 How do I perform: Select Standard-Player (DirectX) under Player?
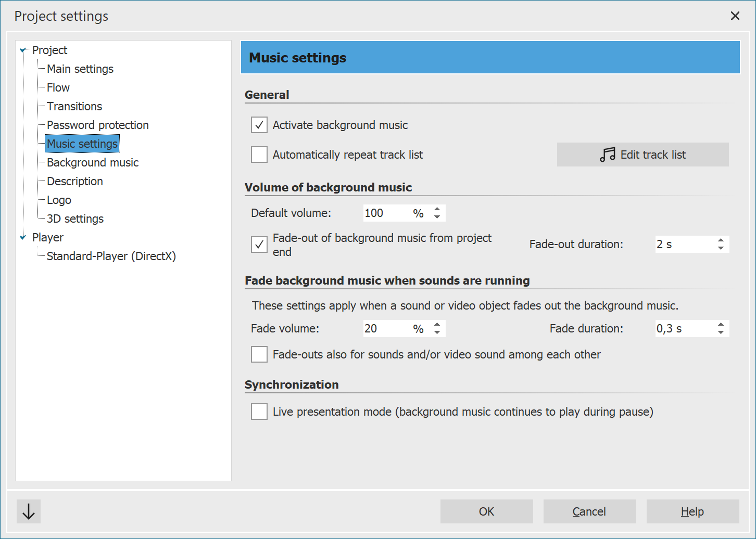[111, 256]
